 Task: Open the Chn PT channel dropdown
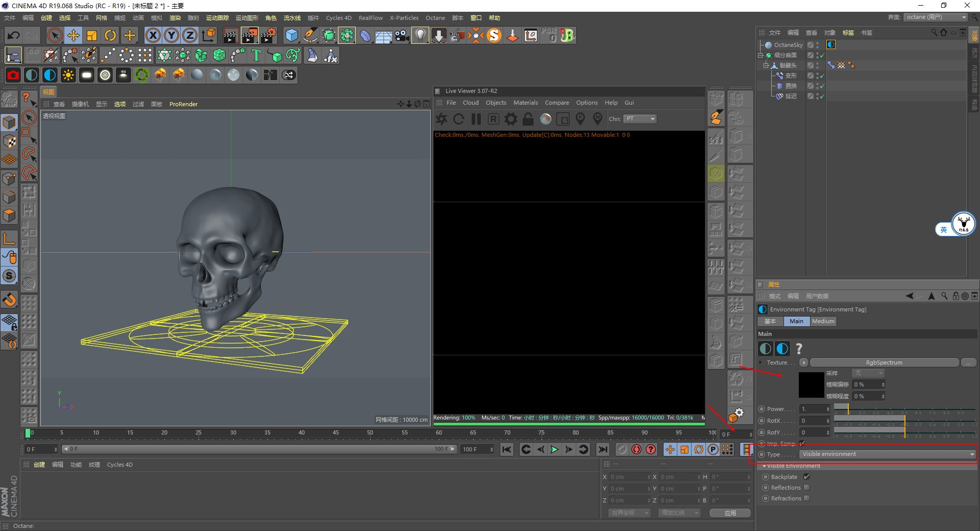pyautogui.click(x=640, y=119)
